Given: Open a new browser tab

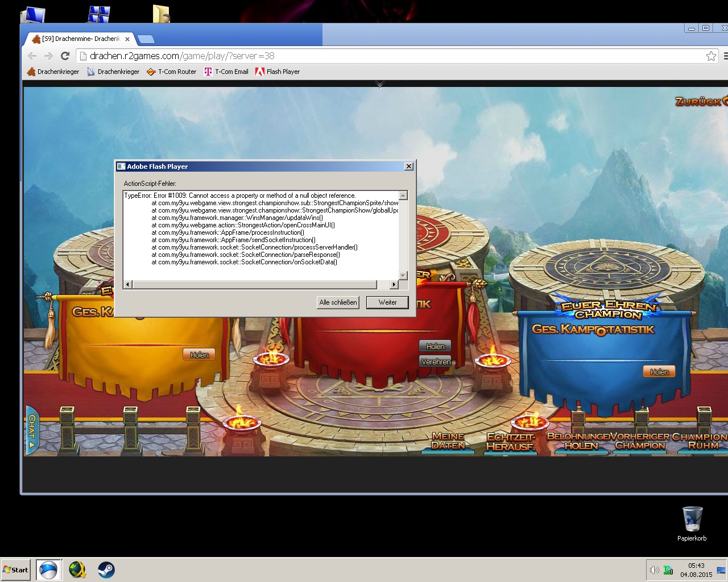Looking at the screenshot, I should (x=146, y=39).
